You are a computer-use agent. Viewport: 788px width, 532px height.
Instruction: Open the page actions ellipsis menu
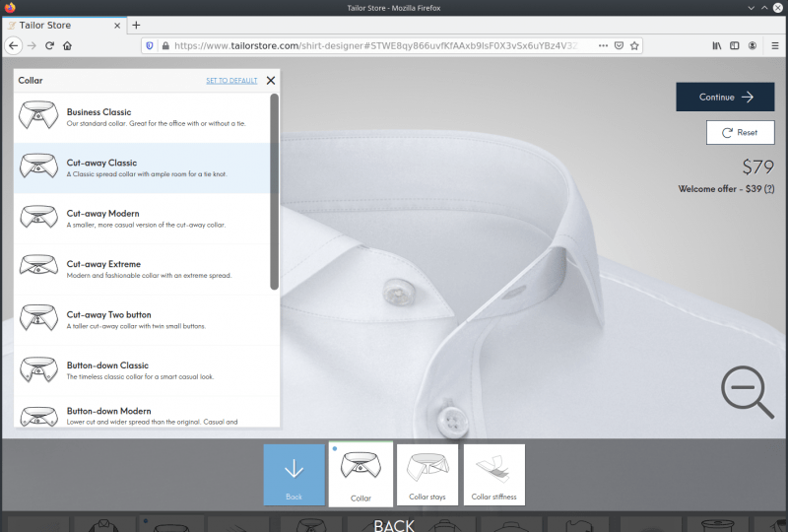click(603, 45)
